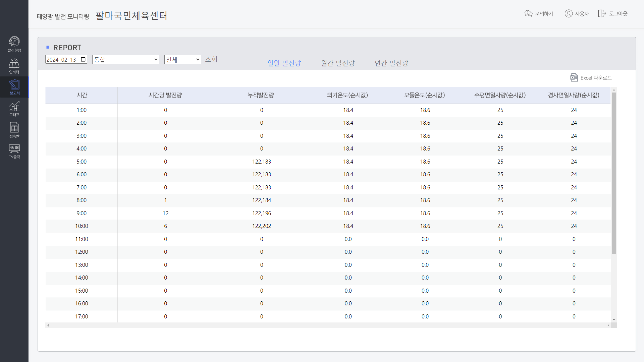Switch to 월간 발전량 tab

[x=338, y=63]
